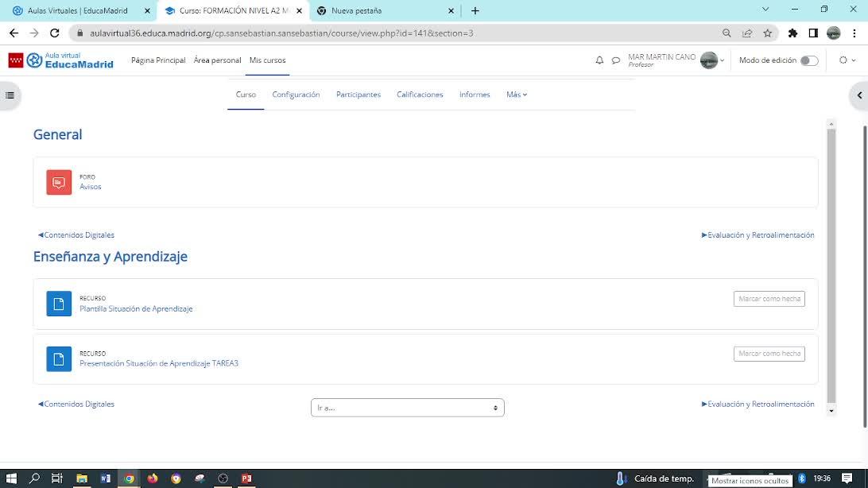Open Plantilla Situación de Aprendizaje resource link

tap(136, 308)
